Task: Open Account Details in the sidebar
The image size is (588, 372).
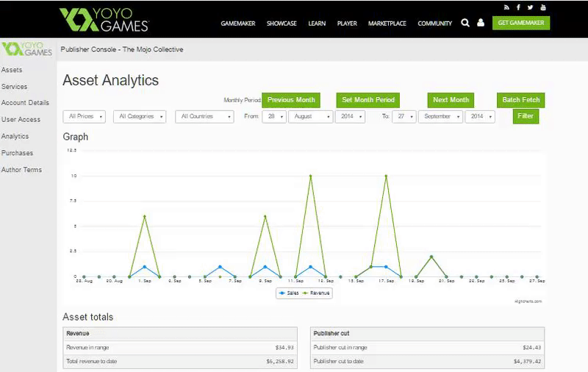Action: tap(25, 103)
